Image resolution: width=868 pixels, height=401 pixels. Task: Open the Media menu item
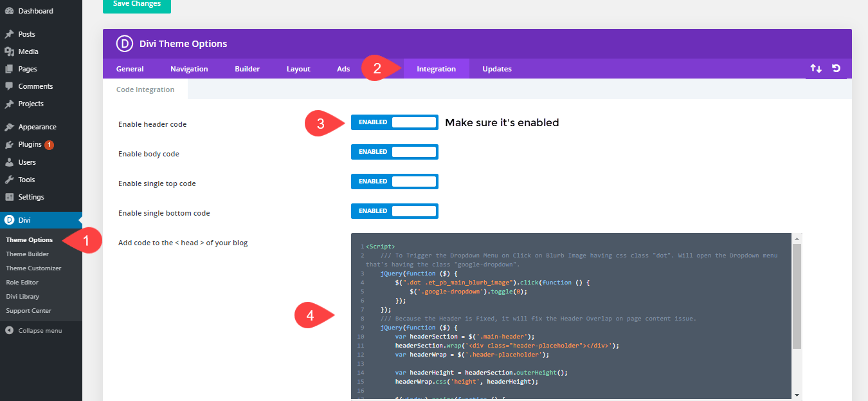pyautogui.click(x=41, y=51)
